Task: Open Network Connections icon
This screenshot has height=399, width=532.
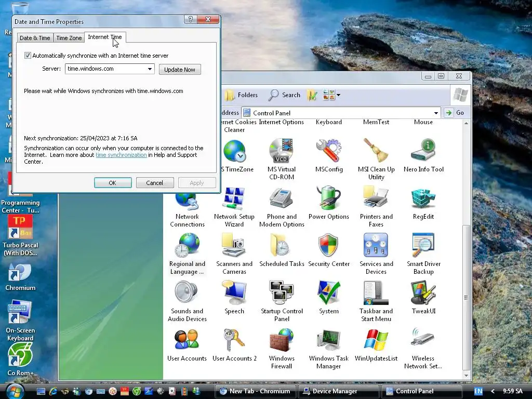Action: tap(187, 210)
